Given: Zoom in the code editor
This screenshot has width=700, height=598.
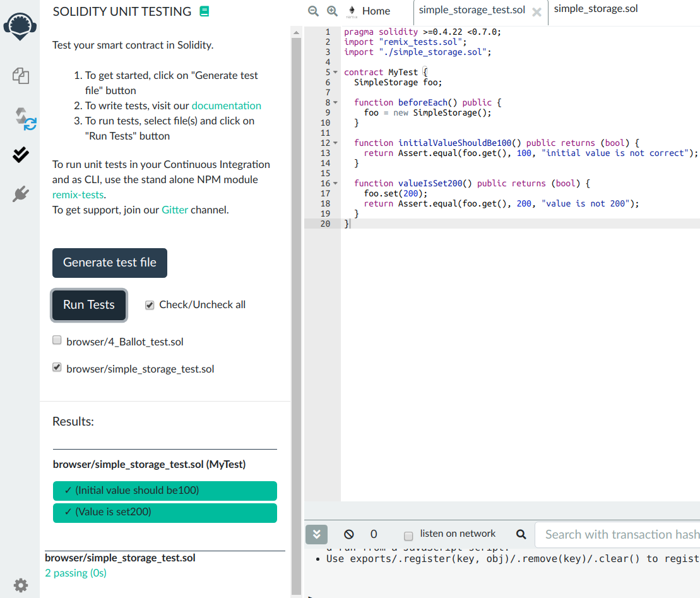Looking at the screenshot, I should coord(333,11).
